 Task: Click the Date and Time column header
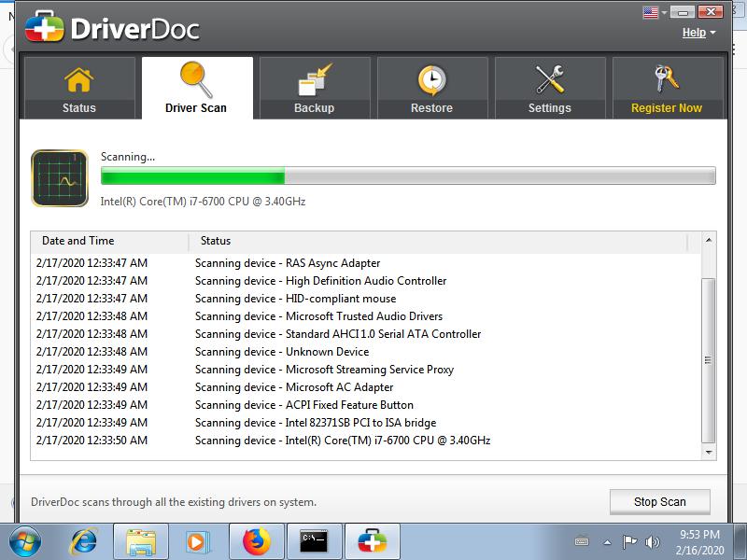[x=109, y=241]
